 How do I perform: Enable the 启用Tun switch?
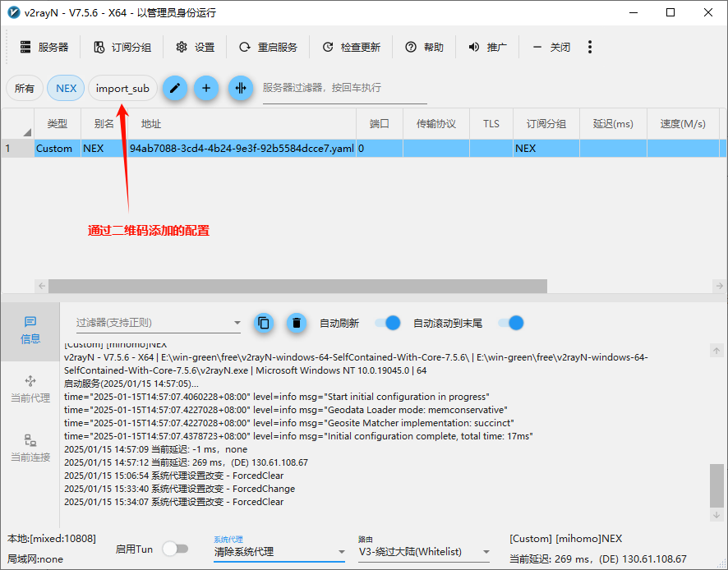(x=175, y=549)
